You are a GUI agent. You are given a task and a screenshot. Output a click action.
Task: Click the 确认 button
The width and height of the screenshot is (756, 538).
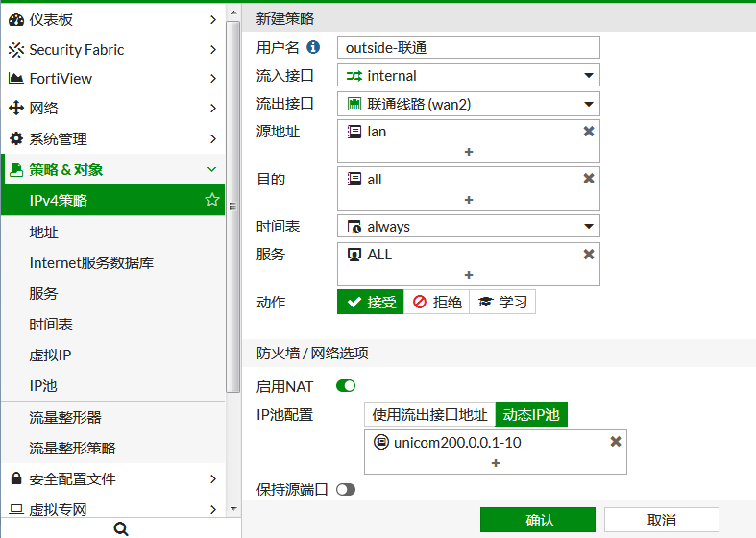(538, 520)
